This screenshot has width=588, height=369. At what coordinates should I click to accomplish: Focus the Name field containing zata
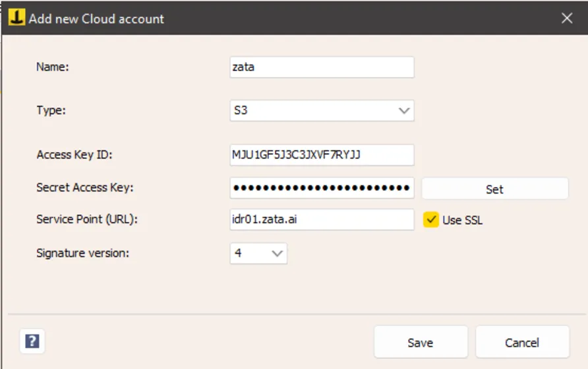tap(322, 67)
